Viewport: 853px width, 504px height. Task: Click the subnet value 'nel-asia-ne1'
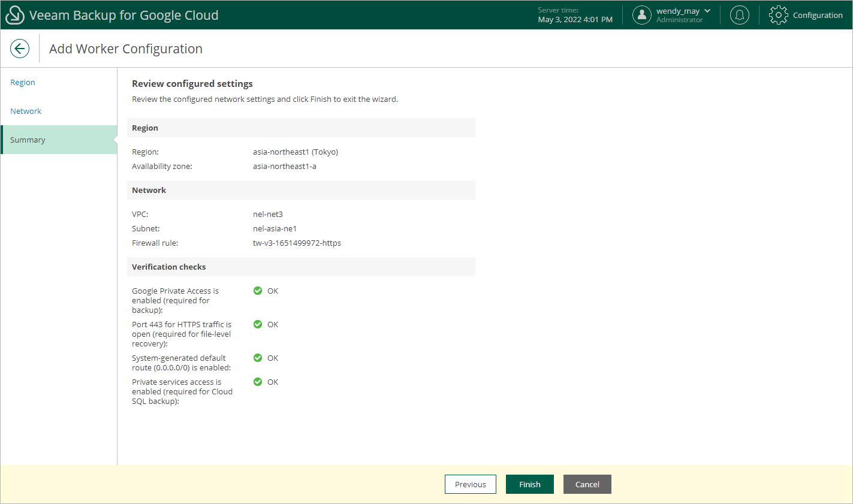(275, 228)
